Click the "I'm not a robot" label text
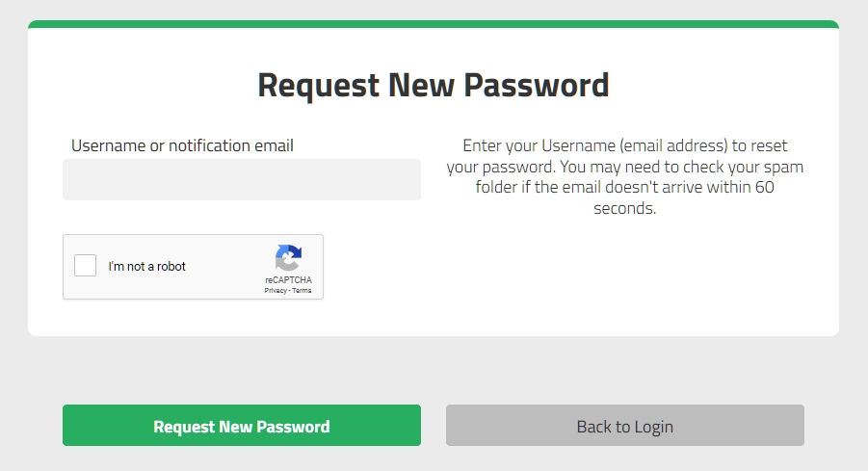This screenshot has height=471, width=868. pos(146,266)
